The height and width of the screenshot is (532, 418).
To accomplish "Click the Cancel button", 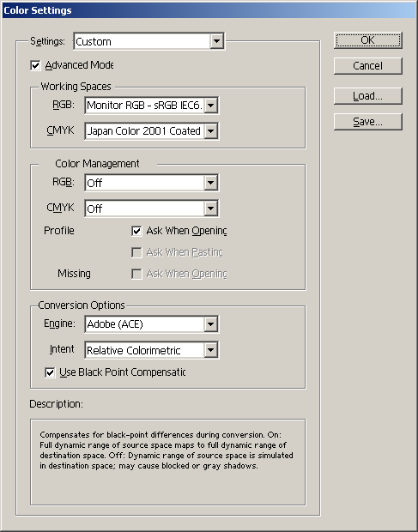I will 367,66.
